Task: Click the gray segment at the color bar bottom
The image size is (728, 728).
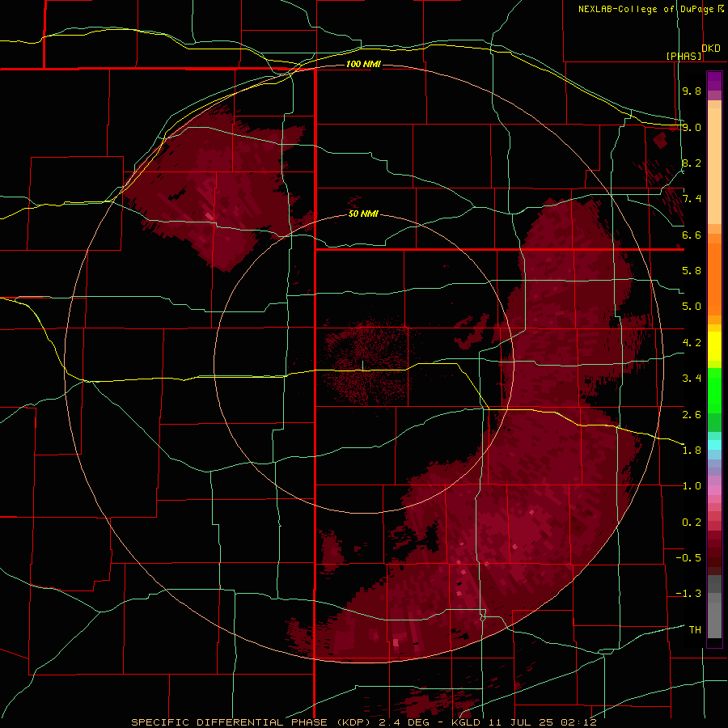Action: point(714,606)
